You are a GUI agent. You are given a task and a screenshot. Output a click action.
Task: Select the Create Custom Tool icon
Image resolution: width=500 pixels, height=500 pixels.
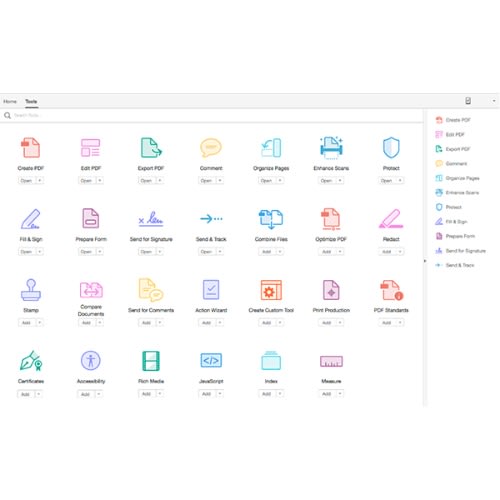point(271,290)
